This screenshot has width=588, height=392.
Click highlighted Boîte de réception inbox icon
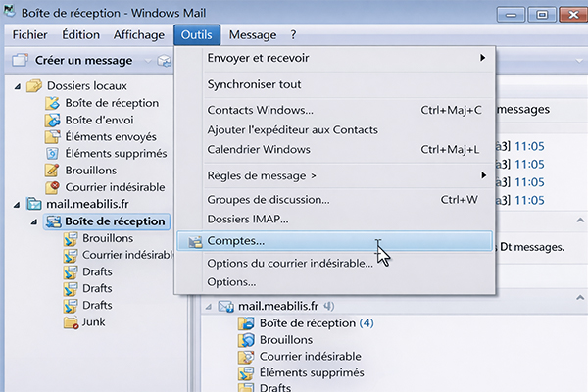(x=54, y=221)
